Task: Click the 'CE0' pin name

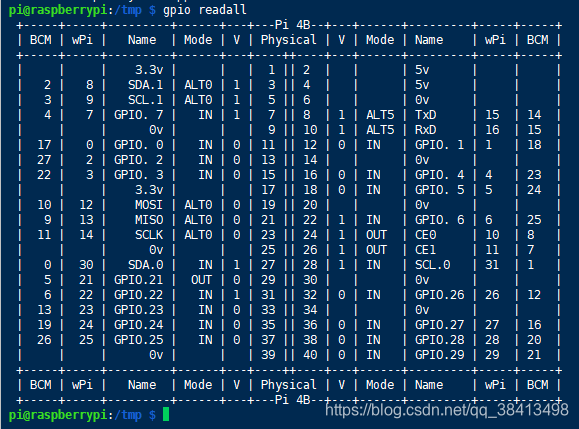Action: click(425, 235)
